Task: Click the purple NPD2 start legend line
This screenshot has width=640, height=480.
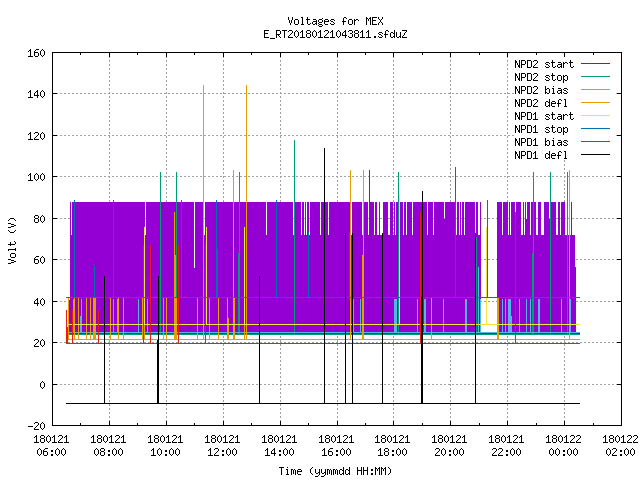Action: (x=595, y=64)
